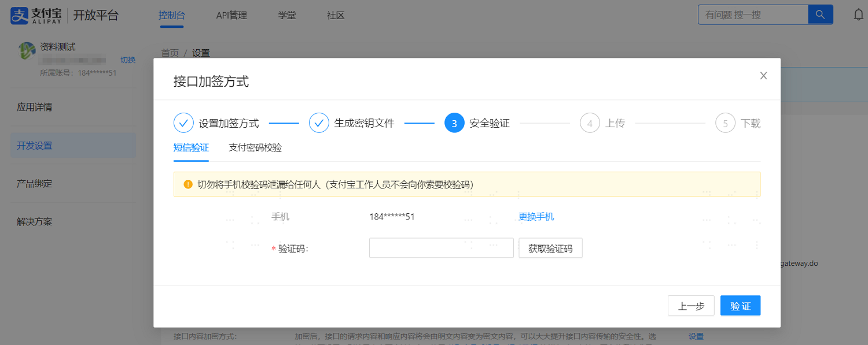Focus the 验证码 input field
868x345 pixels.
tap(442, 248)
